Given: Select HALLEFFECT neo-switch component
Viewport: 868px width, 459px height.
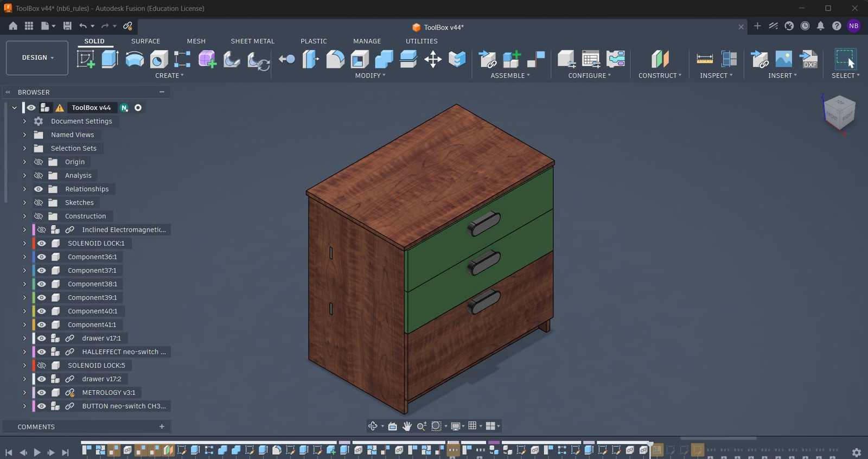Looking at the screenshot, I should pos(124,352).
